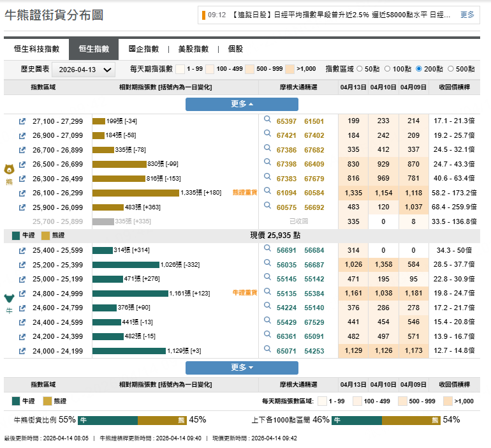The width and height of the screenshot is (491, 448).
Task: Open warrant code 67398 link
Action: click(286, 164)
